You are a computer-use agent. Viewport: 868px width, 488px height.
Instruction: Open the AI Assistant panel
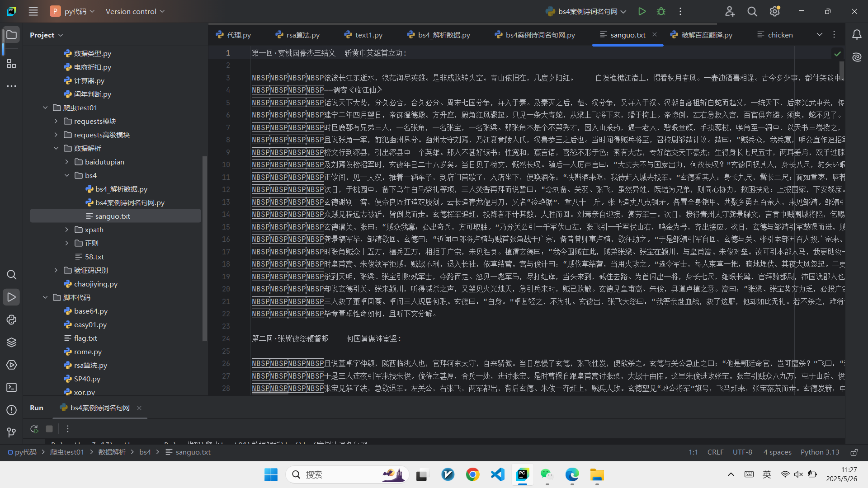pos(857,57)
